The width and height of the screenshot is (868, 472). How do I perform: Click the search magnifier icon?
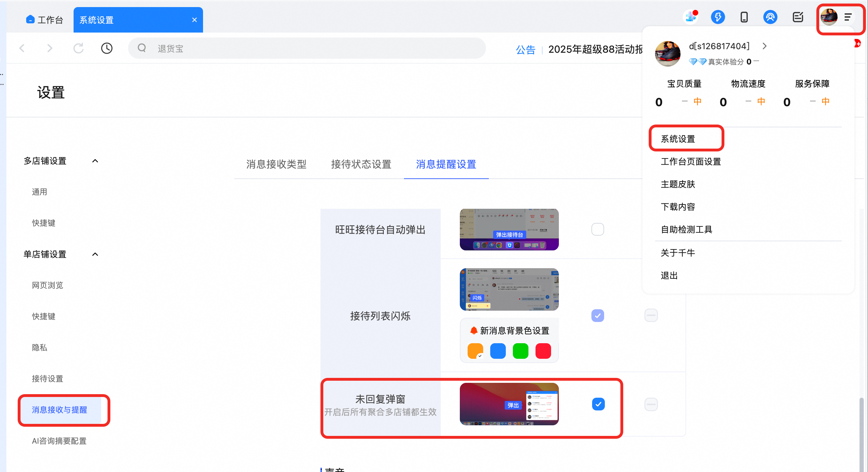tap(142, 48)
